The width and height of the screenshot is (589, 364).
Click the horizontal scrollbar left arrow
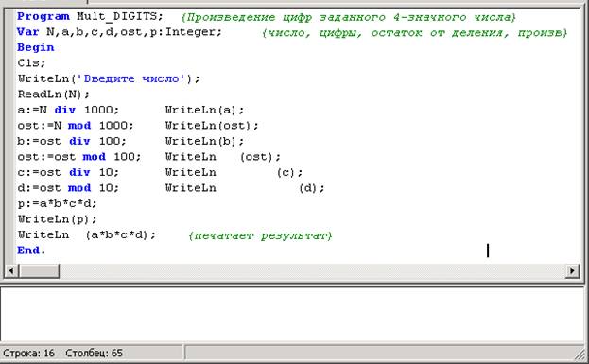(11, 270)
